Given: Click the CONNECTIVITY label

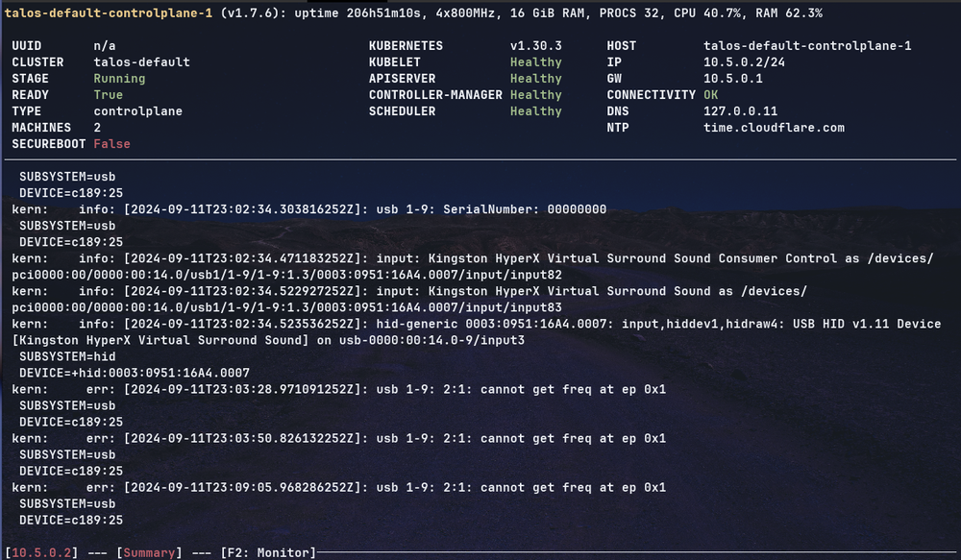Looking at the screenshot, I should coord(652,95).
